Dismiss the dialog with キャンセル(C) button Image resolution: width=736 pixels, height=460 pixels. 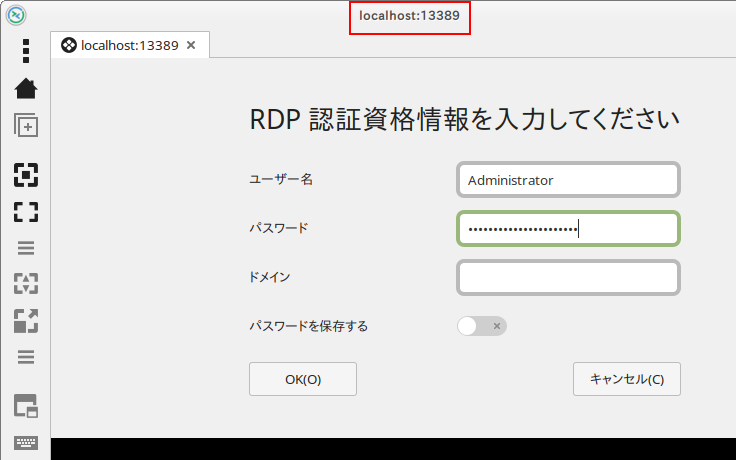(627, 379)
